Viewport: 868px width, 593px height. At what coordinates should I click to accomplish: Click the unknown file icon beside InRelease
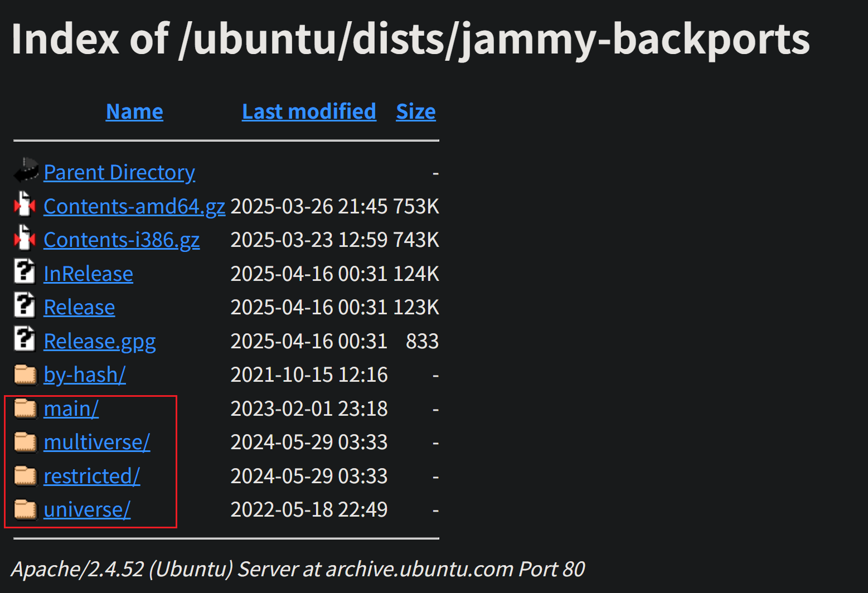pyautogui.click(x=25, y=272)
